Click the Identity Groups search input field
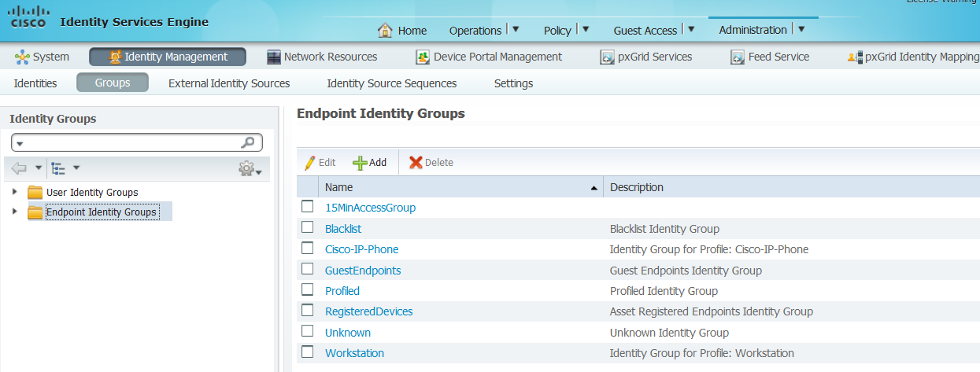 137,142
